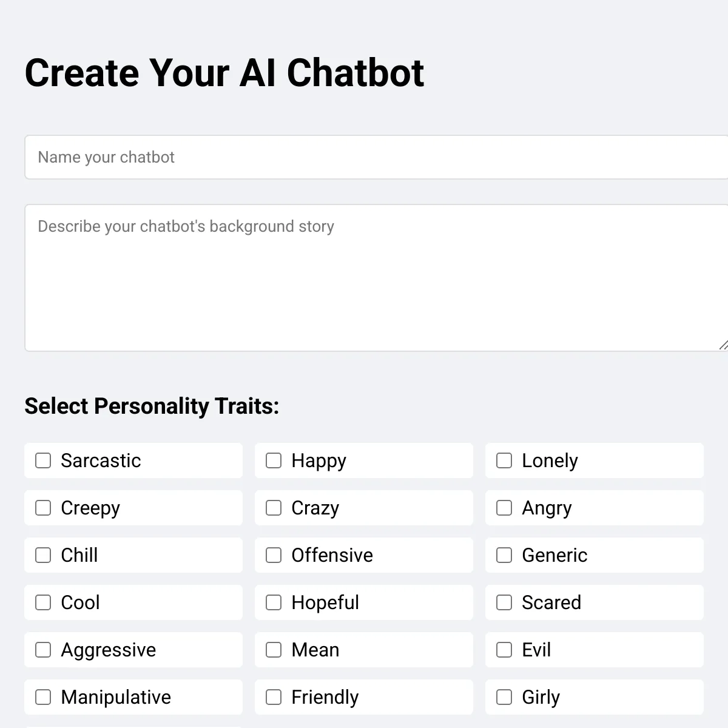Check the Hopeful checkbox
Viewport: 728px width, 728px height.
(x=274, y=602)
